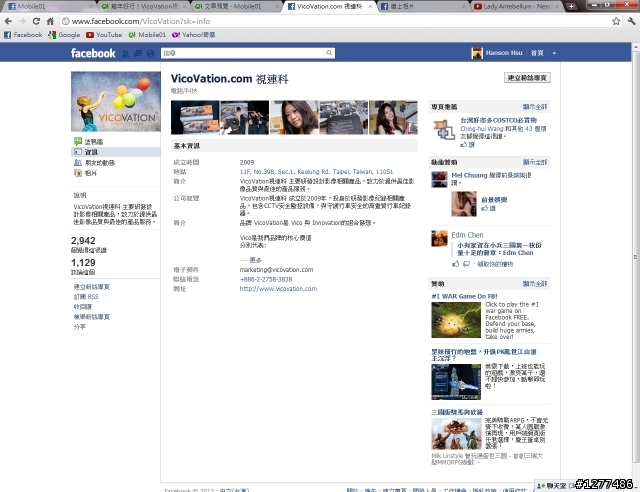Open http://www.vicovation.com website link
Screen dimensions: 640x492
[278, 289]
